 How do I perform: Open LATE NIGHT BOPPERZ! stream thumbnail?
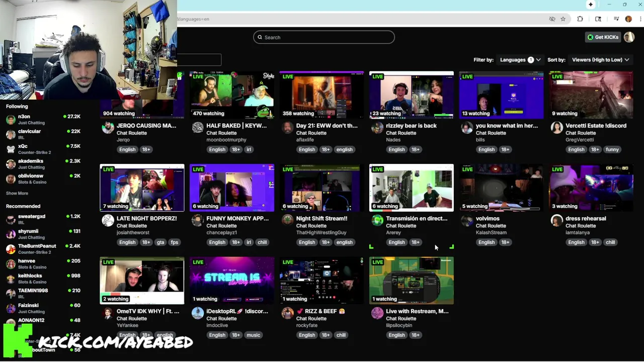pos(142,188)
